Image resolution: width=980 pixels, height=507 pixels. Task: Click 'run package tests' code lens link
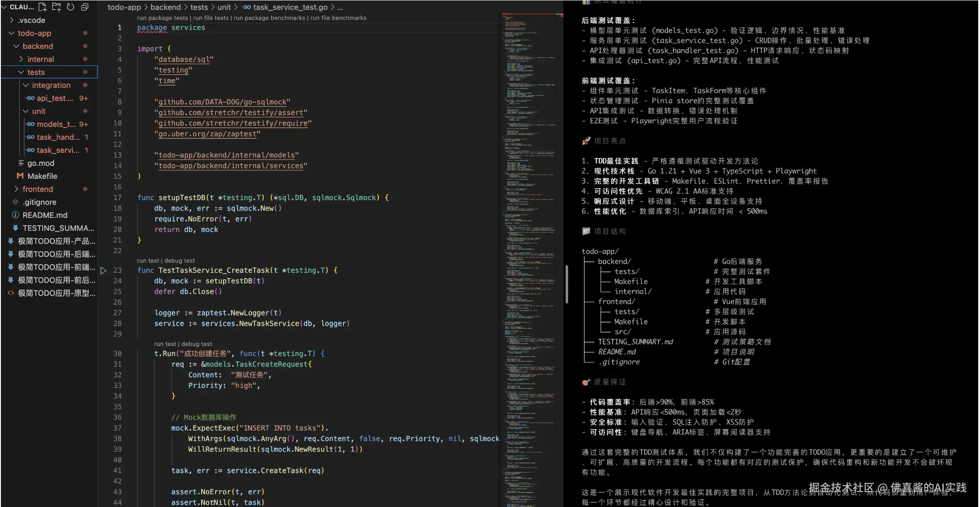coord(162,18)
